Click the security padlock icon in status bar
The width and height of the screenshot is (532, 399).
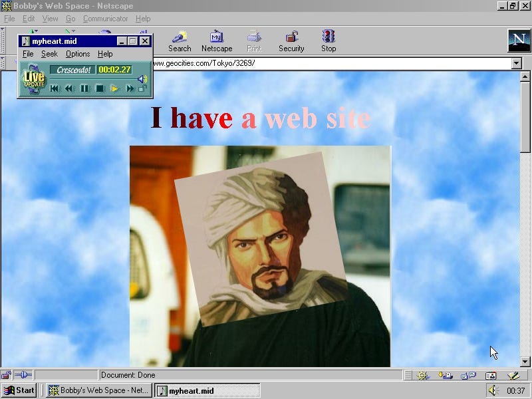6,375
